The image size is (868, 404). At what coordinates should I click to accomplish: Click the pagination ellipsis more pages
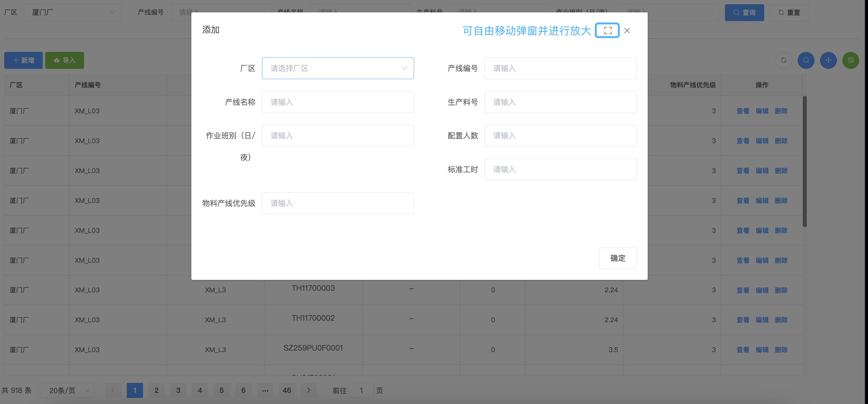tap(265, 390)
